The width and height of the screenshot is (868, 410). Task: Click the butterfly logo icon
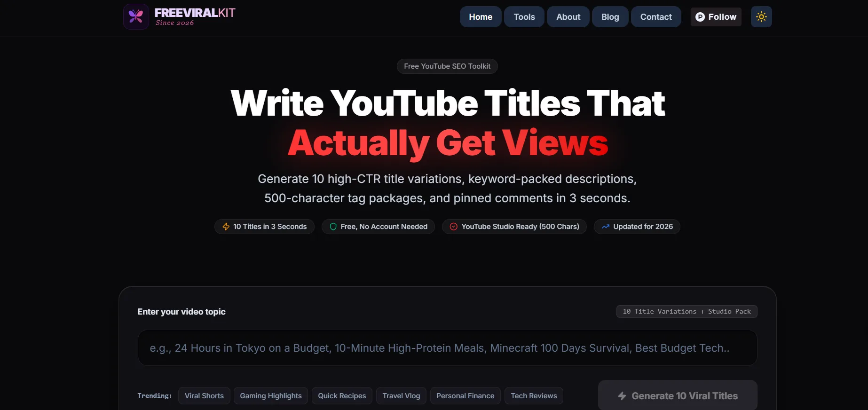click(x=136, y=16)
